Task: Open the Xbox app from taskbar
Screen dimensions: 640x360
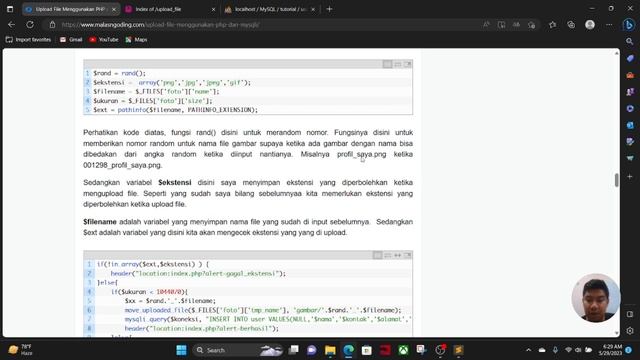Action: click(x=403, y=350)
